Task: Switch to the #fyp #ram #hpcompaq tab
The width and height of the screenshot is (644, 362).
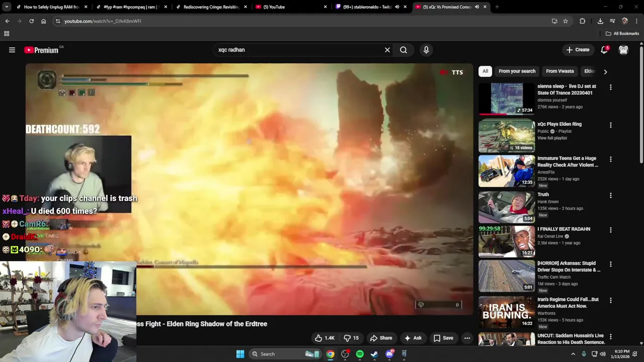Action: click(x=131, y=7)
